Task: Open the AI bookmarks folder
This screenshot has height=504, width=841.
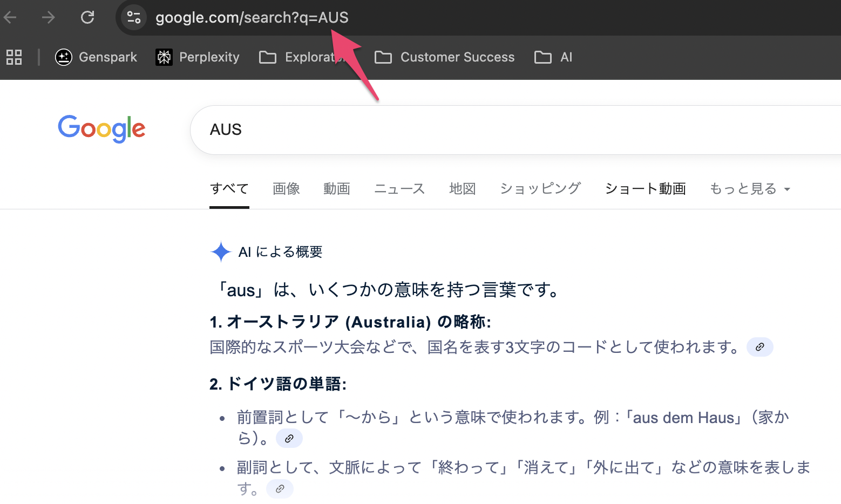Action: 553,57
